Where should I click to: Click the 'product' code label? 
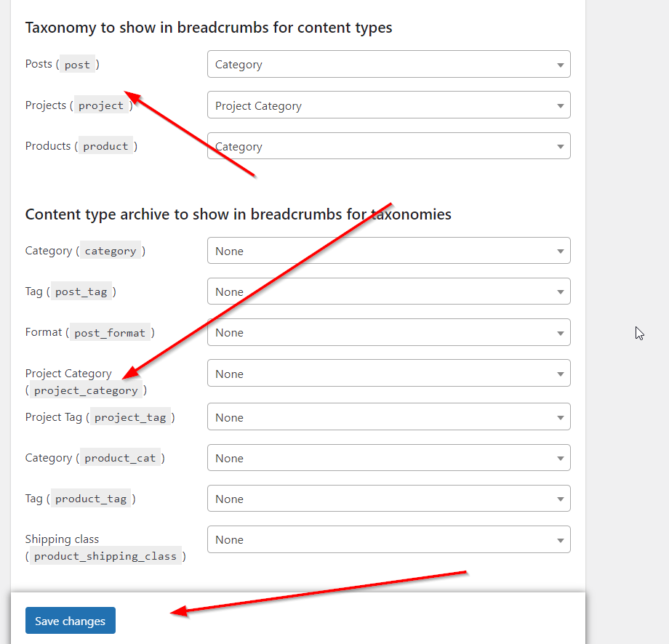(105, 146)
